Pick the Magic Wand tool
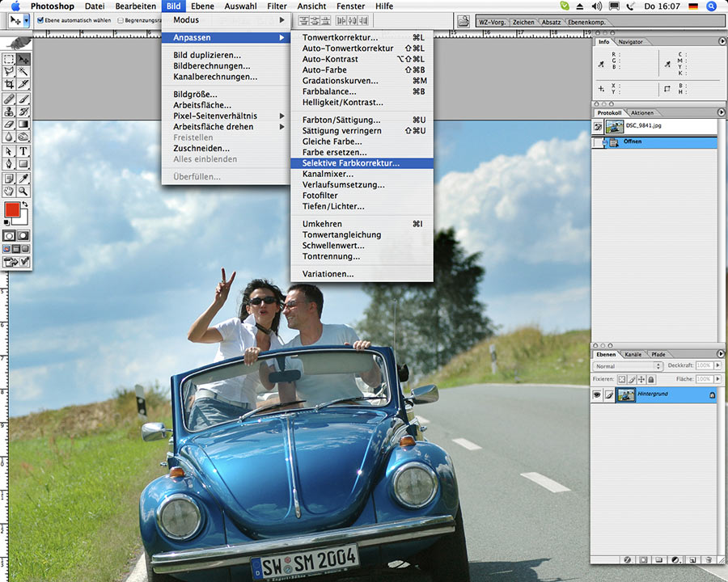The image size is (728, 582). click(x=23, y=72)
